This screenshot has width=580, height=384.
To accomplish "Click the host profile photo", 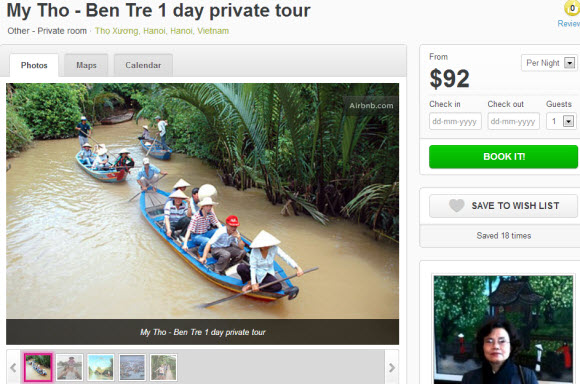I will coord(503,329).
